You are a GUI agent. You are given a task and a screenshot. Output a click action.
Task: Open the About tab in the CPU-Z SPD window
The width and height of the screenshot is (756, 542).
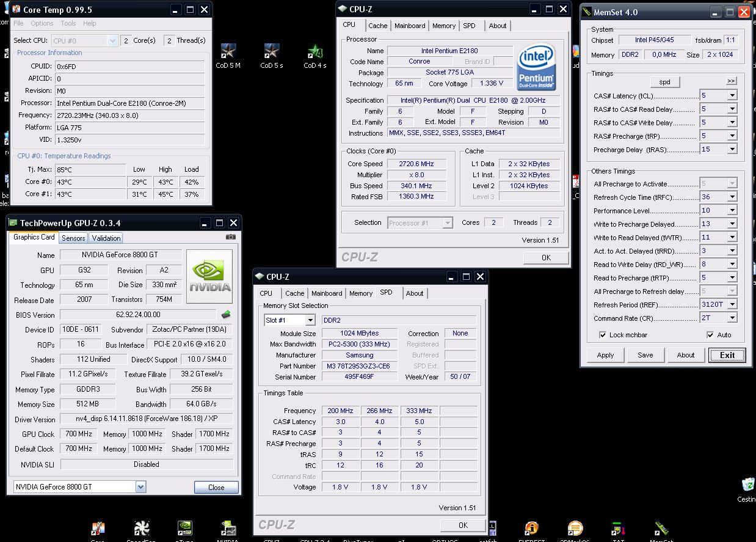pos(415,293)
